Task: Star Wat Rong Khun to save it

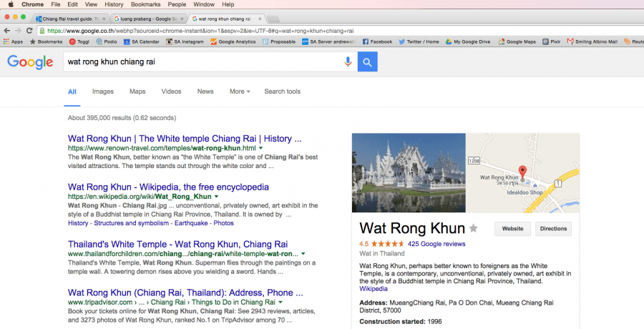Action: [474, 228]
